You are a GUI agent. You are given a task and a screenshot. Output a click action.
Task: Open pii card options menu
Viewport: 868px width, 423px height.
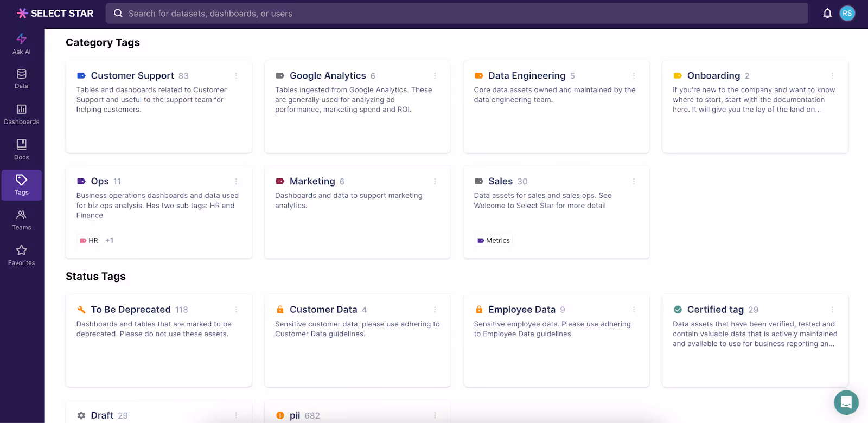click(x=435, y=415)
